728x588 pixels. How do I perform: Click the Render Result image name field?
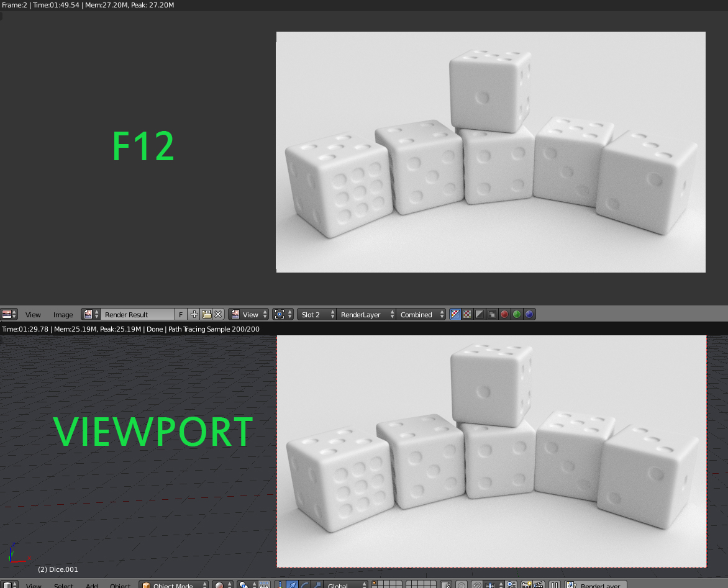pyautogui.click(x=137, y=315)
